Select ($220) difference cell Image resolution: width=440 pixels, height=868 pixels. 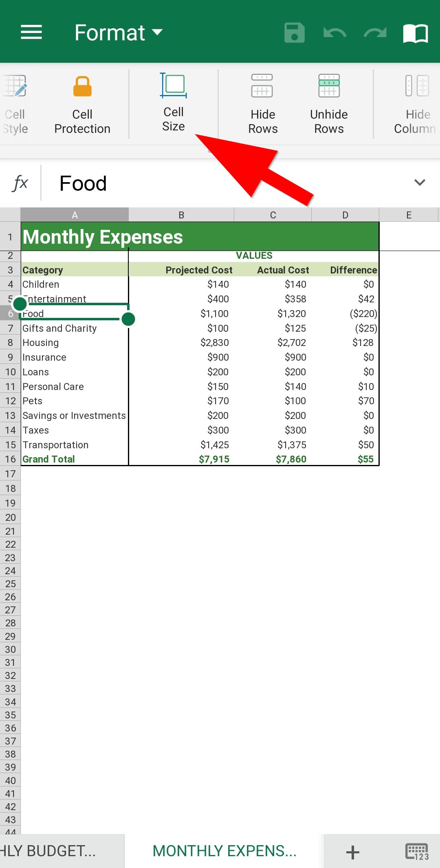point(345,314)
